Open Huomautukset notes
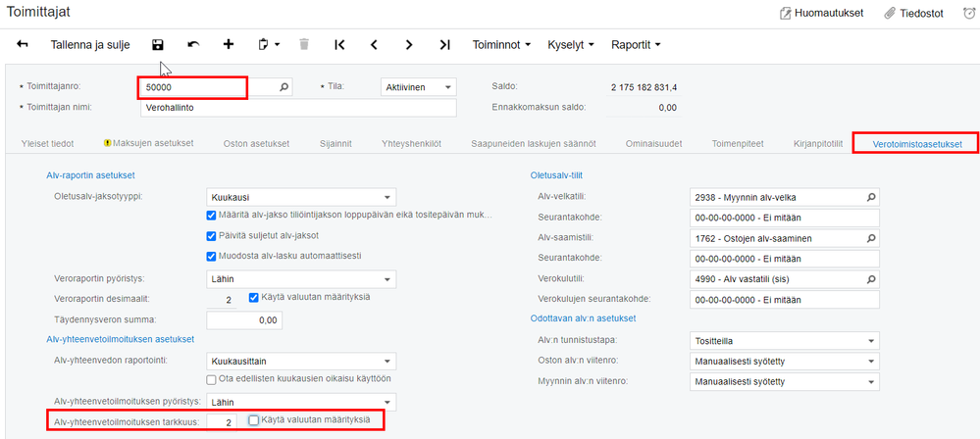Image resolution: width=980 pixels, height=439 pixels. [x=822, y=13]
